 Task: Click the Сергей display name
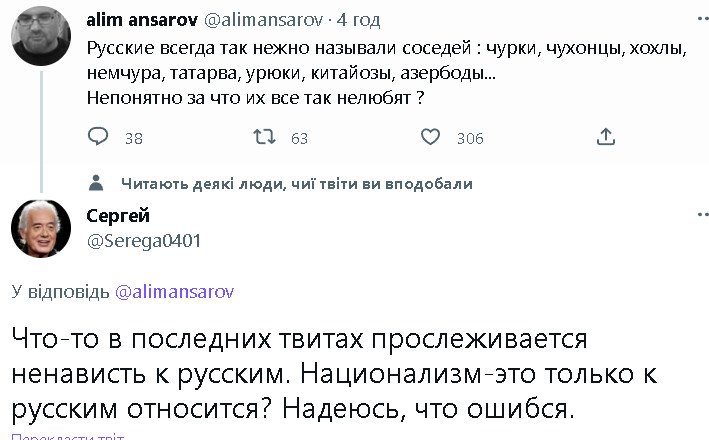tap(118, 216)
